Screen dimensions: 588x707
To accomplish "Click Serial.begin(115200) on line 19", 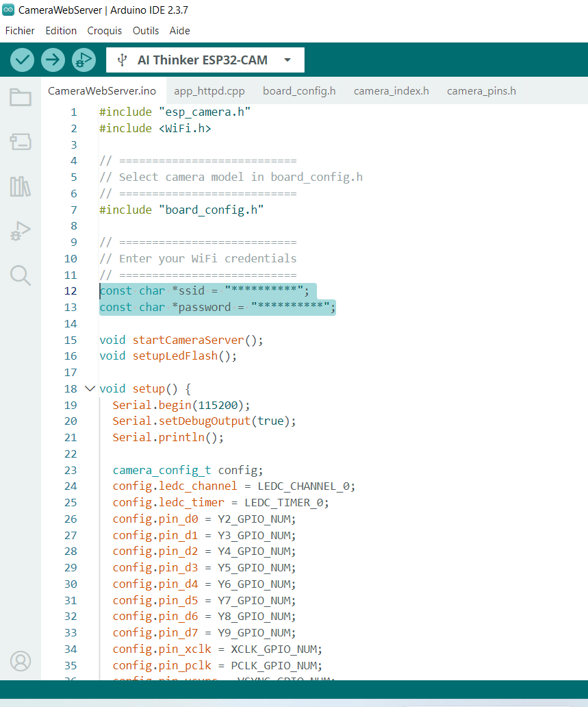I will (181, 405).
